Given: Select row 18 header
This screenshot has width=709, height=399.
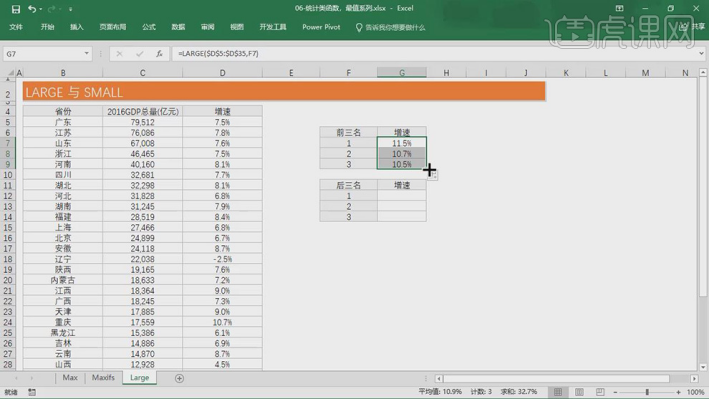Looking at the screenshot, I should (8, 259).
